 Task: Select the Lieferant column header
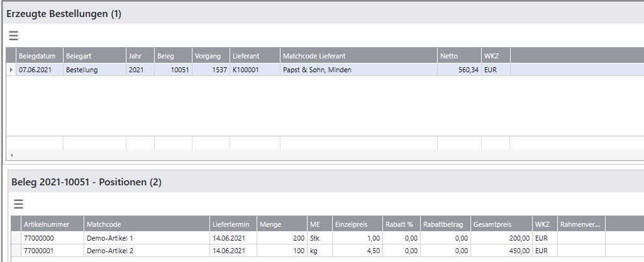coord(254,56)
